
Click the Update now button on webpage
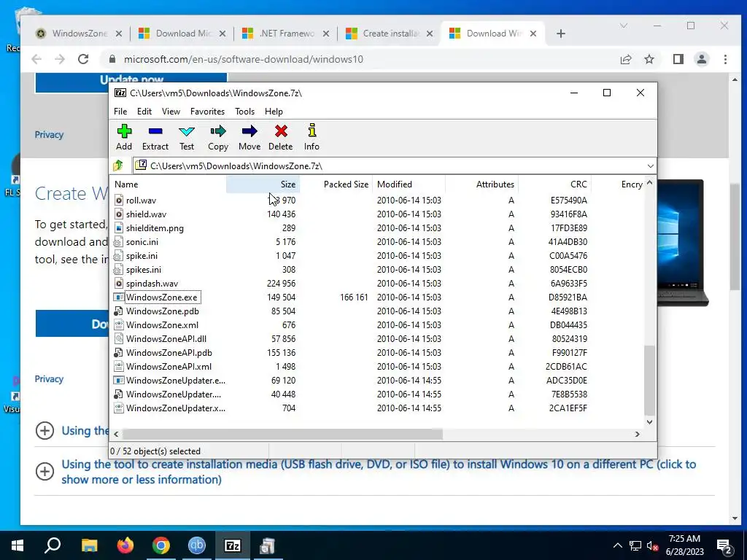pyautogui.click(x=131, y=82)
